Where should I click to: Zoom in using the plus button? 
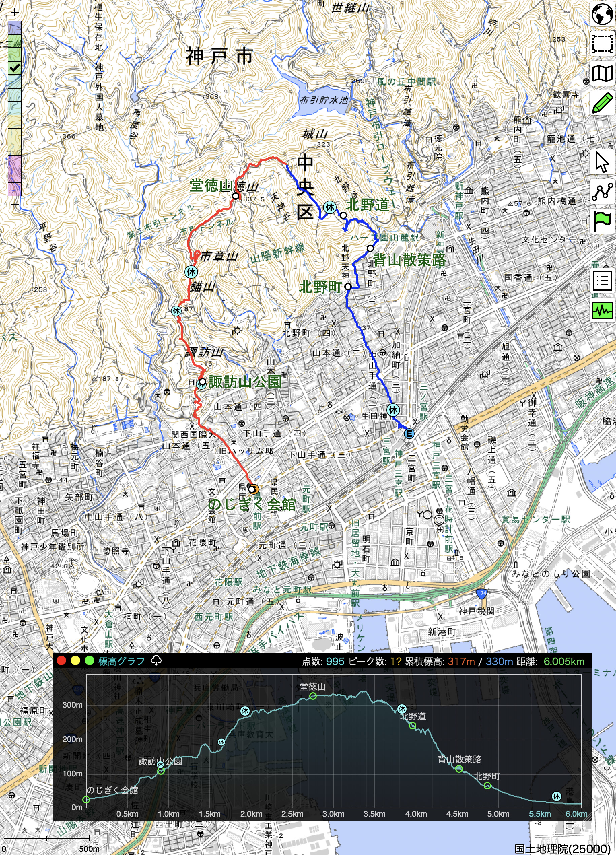(15, 12)
